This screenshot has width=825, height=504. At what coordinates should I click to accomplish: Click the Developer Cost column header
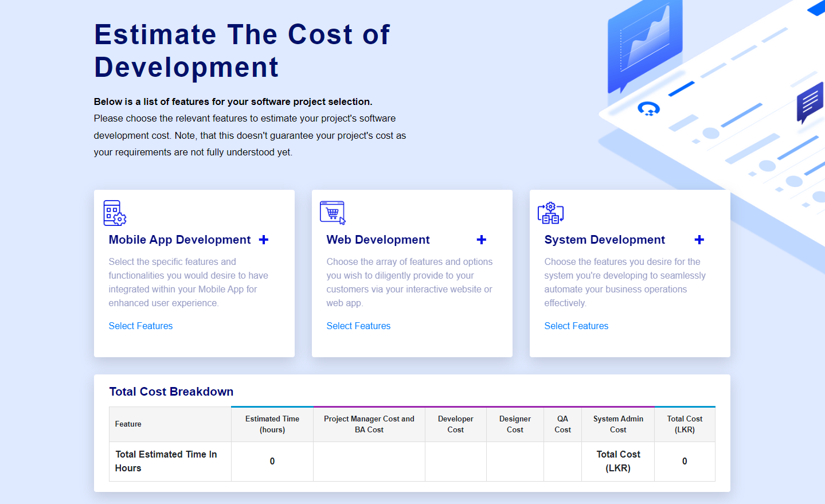455,424
